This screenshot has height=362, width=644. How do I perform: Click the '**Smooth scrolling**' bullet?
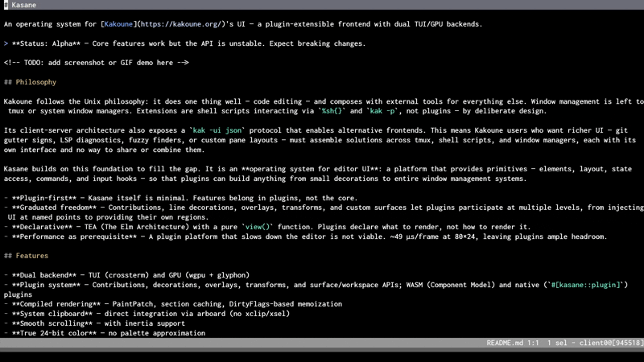coord(52,323)
